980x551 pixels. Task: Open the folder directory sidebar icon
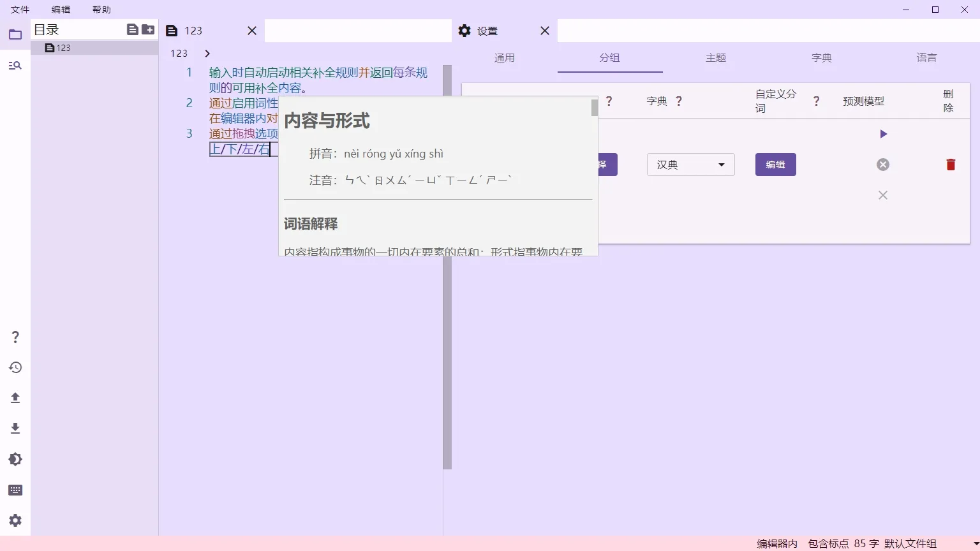tap(15, 34)
